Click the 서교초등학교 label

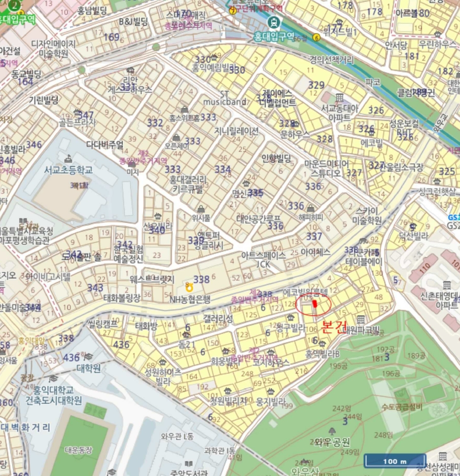[68, 170]
